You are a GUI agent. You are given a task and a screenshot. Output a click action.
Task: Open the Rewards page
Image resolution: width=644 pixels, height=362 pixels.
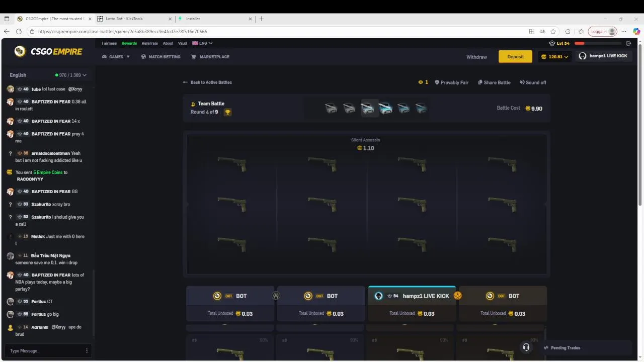click(129, 43)
